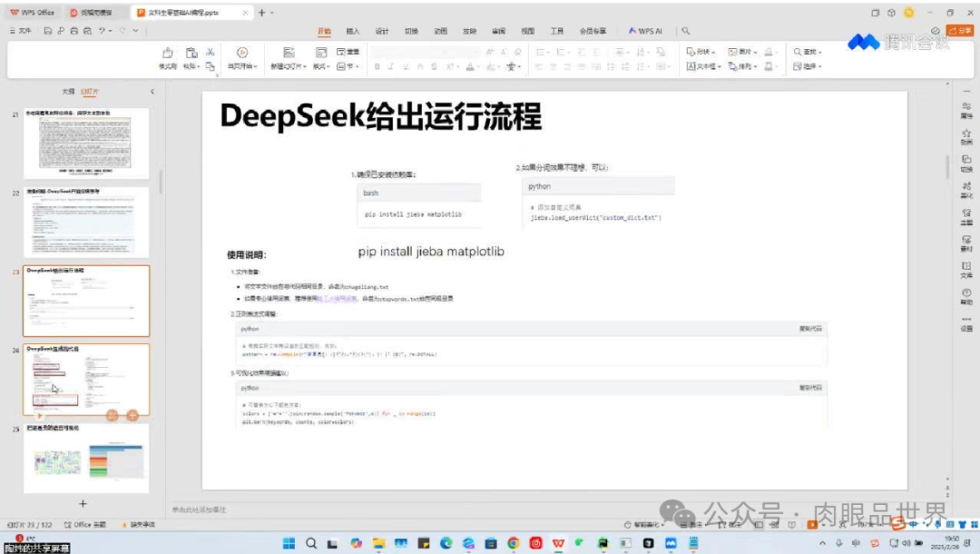Viewport: 980px width, 554px height.
Task: Open the Select dropdown
Action: pos(808,66)
